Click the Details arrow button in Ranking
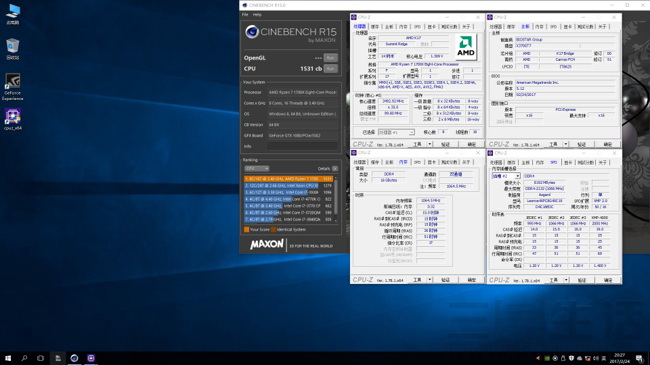Screen dimensions: 650x365 pos(335,168)
